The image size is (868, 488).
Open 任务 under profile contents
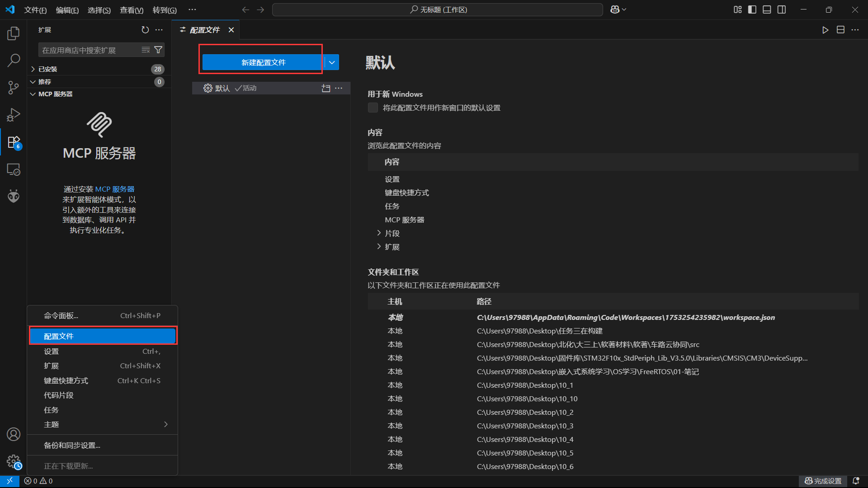(392, 206)
